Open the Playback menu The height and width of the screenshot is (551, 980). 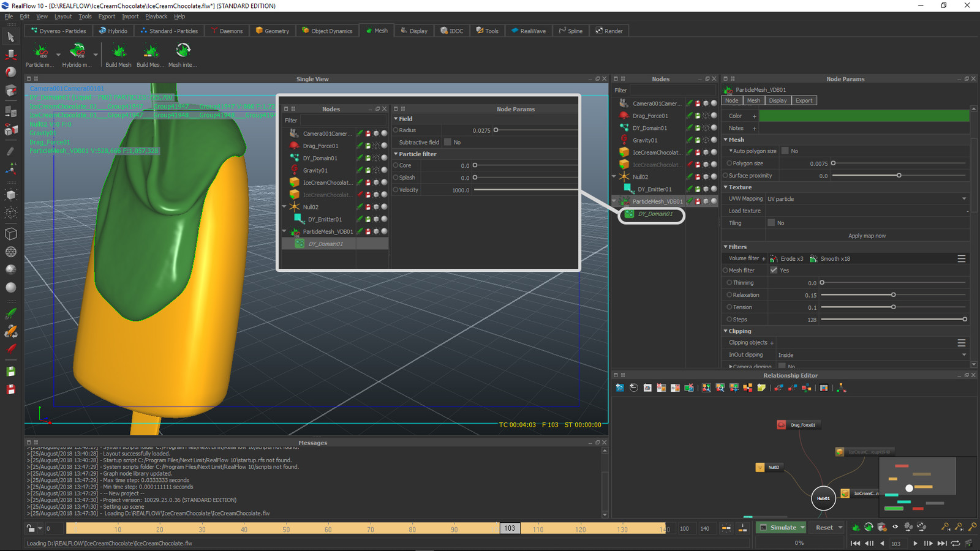point(156,17)
